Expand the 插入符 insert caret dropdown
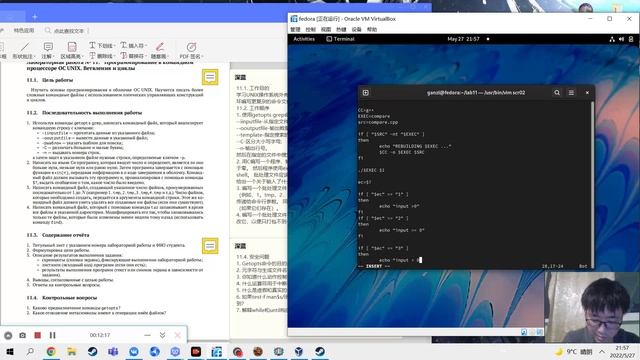 (145, 46)
